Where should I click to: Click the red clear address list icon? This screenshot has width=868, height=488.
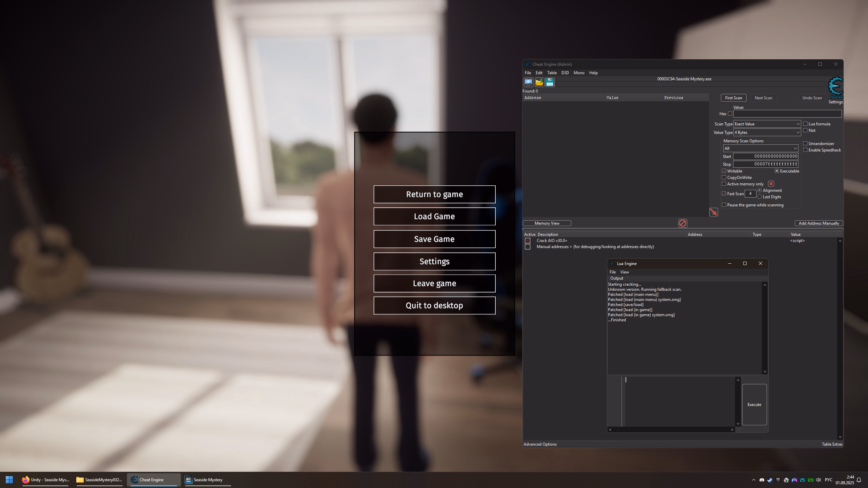(x=683, y=223)
